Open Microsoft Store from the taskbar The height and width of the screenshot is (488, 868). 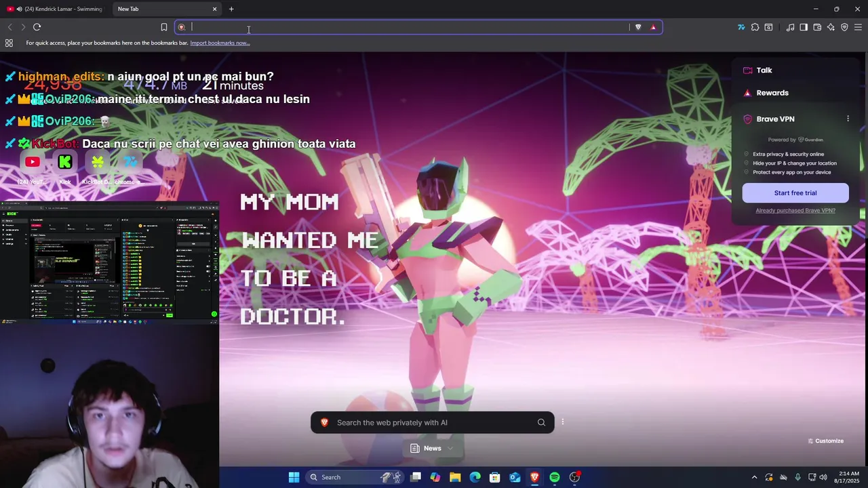tap(495, 477)
